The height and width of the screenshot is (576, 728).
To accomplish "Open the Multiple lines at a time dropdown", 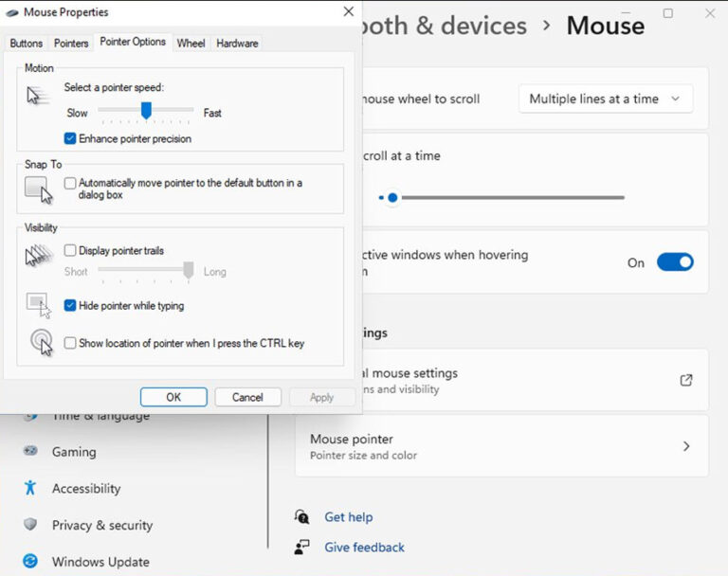I will point(606,99).
